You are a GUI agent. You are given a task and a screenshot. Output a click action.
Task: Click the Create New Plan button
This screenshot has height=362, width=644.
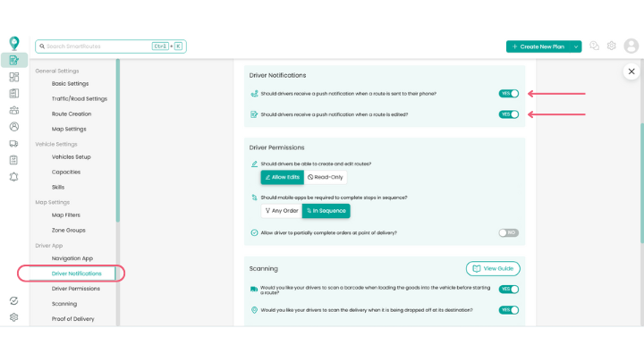(538, 46)
